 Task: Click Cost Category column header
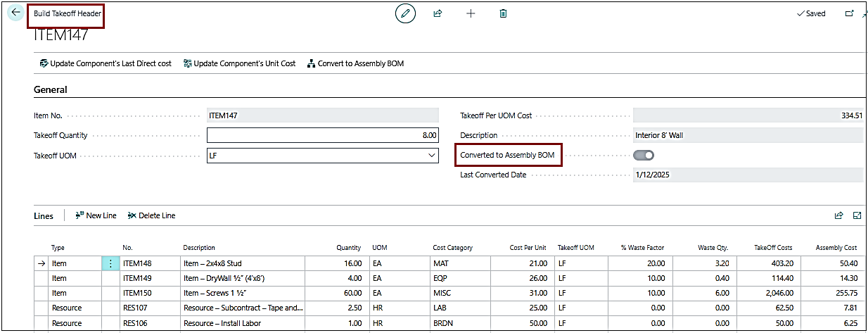(x=452, y=248)
